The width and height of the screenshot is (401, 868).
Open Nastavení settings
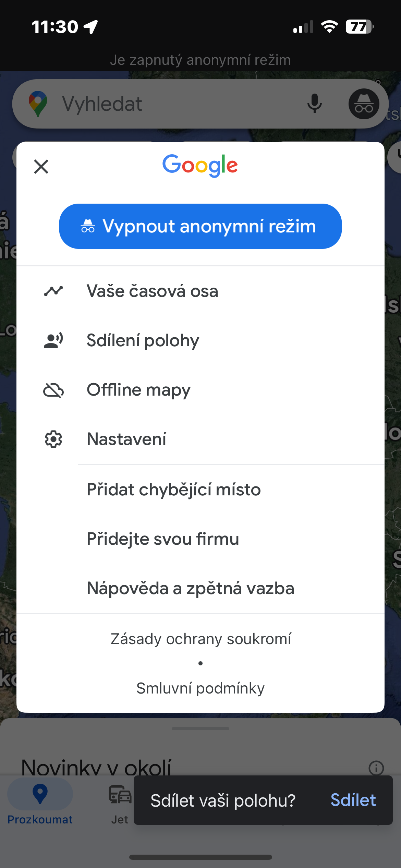coord(126,439)
